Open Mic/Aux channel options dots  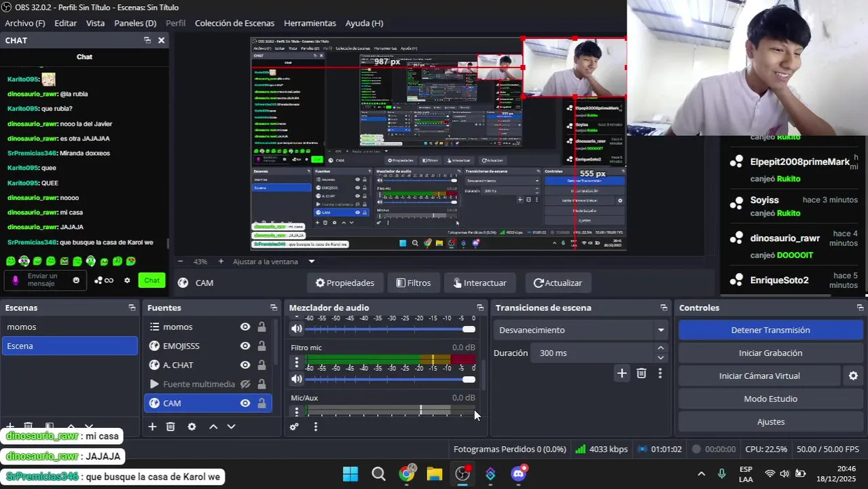[x=297, y=412]
